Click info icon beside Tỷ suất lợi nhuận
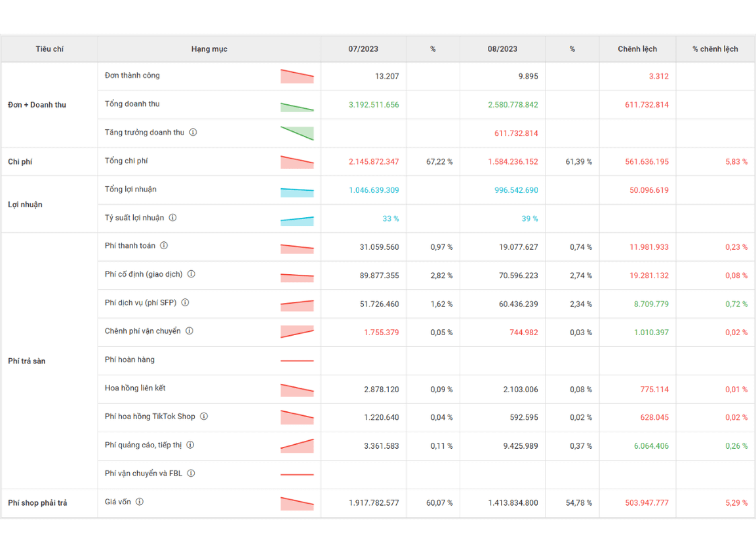756x553 pixels. pos(173,218)
